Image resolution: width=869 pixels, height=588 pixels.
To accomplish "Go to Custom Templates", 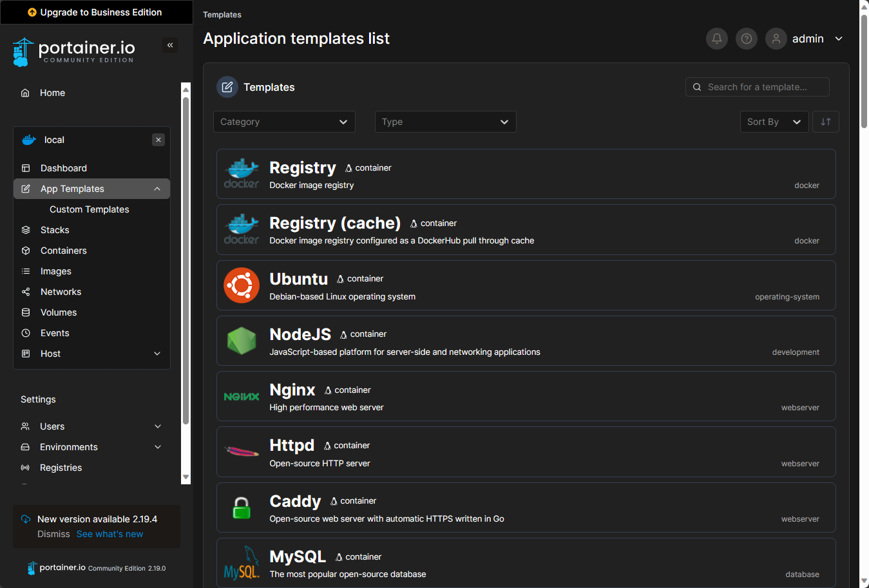I will tap(89, 209).
